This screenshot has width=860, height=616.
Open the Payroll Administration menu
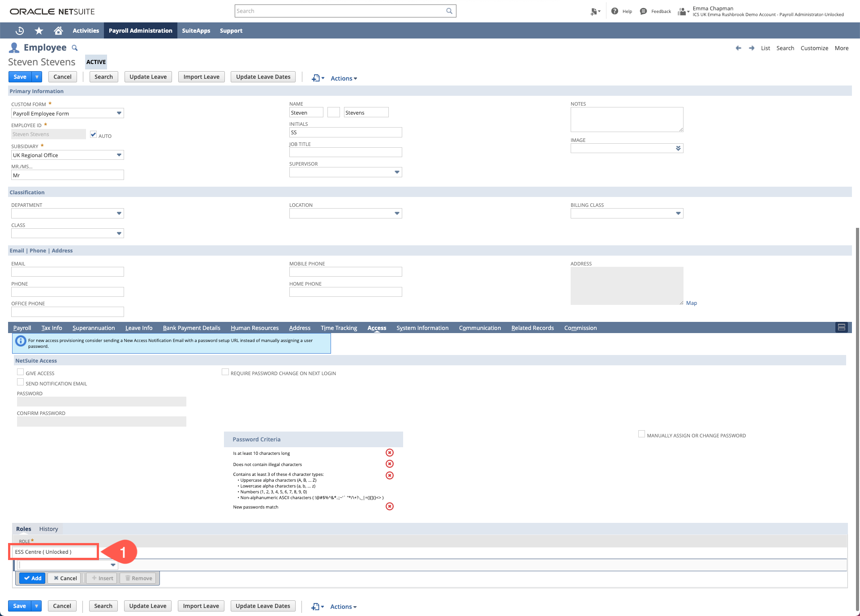coord(140,30)
